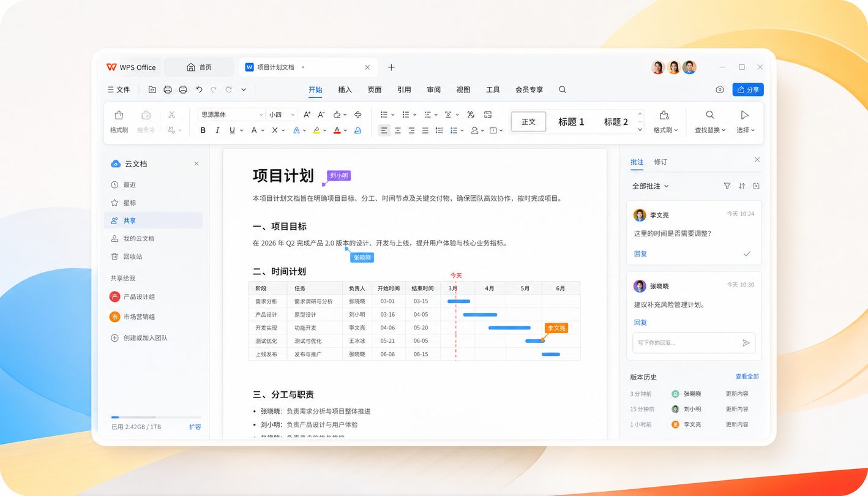Expand the 全部批注 filter dropdown
This screenshot has height=496, width=868.
[x=650, y=186]
